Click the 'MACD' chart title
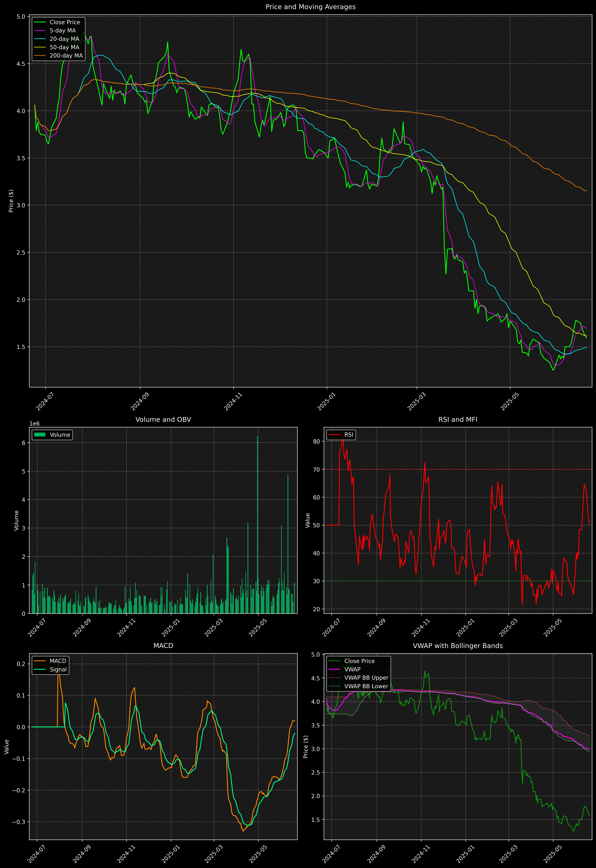 (x=163, y=646)
